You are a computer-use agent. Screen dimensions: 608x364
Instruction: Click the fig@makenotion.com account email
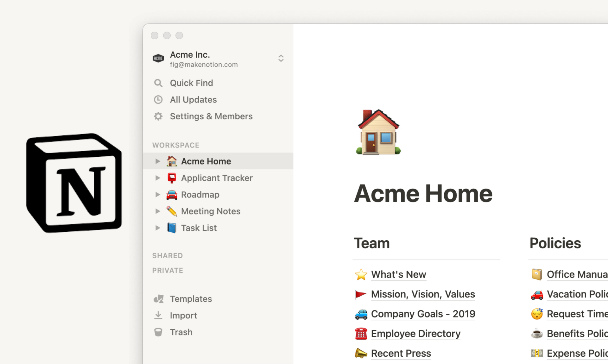[204, 65]
